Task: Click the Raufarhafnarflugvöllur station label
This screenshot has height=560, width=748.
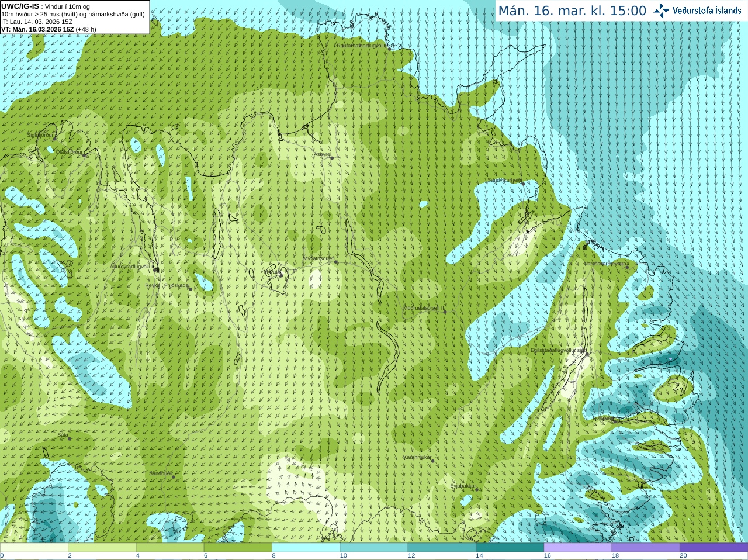Action: pyautogui.click(x=362, y=45)
